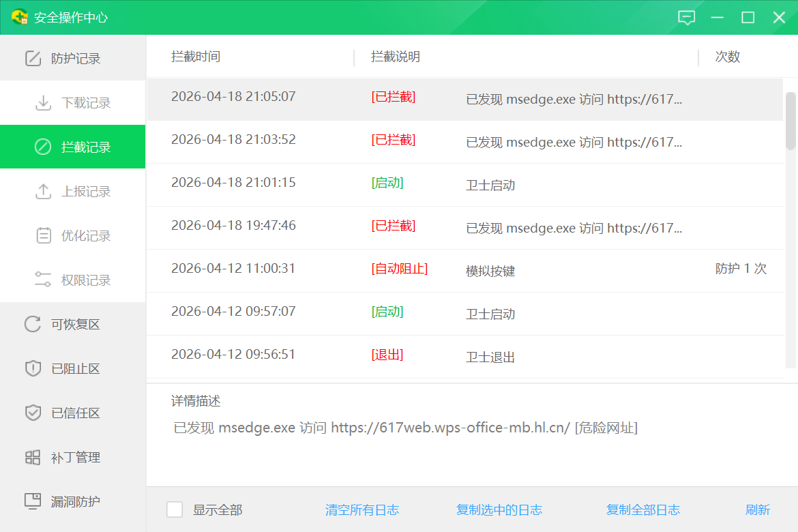Click the 清空所有日志 link
Screen dimensions: 798x532
(x=362, y=509)
